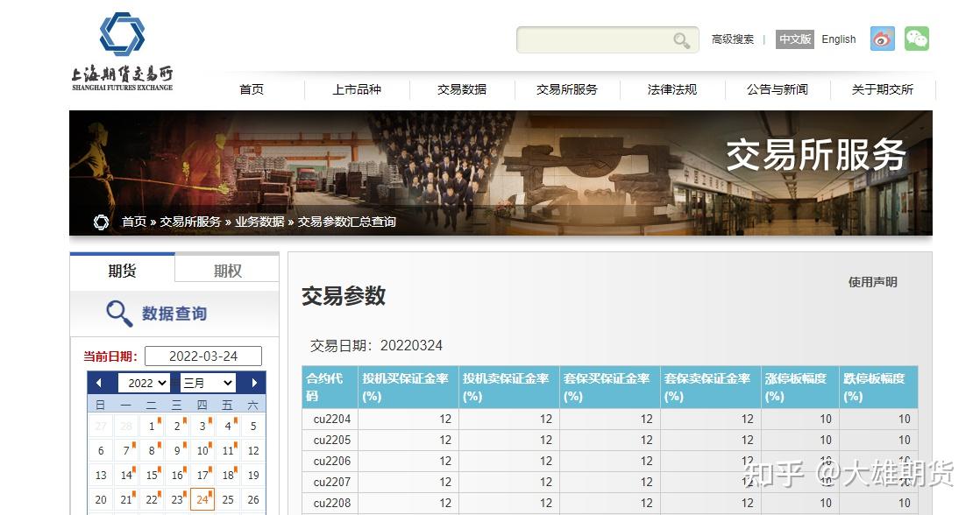Go to next month arrow in calendar

coord(253,384)
